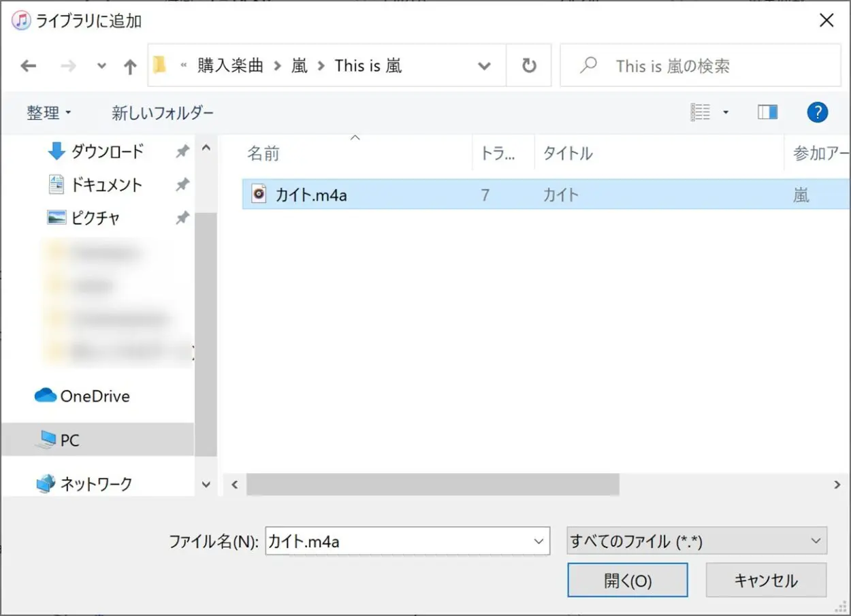Open the すべてのファイル (*.*) type dropdown
Viewport: 851px width, 616px height.
(696, 541)
